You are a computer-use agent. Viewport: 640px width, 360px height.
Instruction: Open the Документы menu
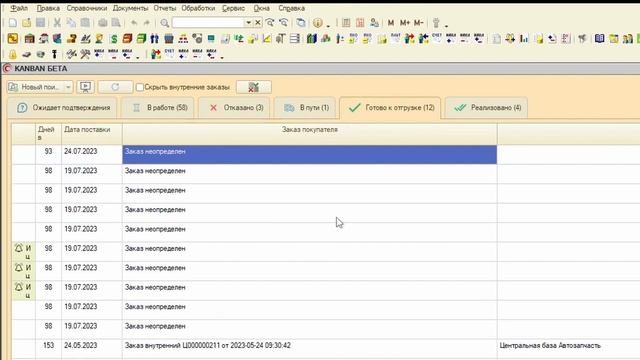130,8
